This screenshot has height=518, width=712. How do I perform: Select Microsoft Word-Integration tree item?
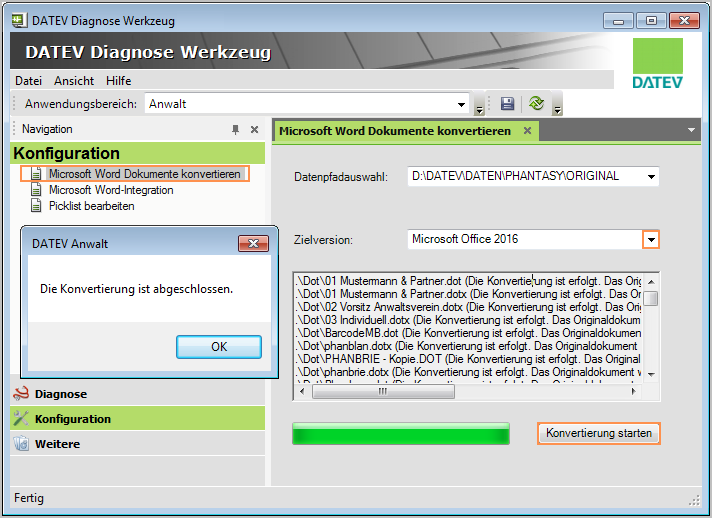coord(111,190)
